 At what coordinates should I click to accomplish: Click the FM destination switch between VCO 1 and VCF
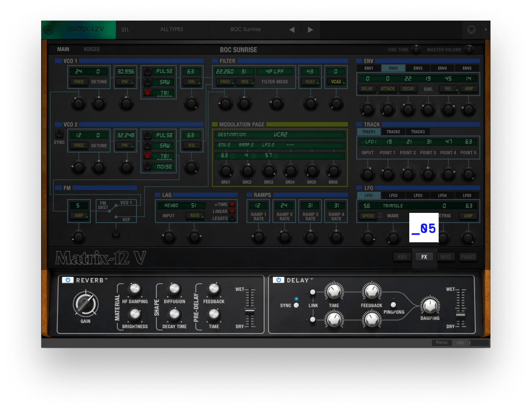[115, 234]
